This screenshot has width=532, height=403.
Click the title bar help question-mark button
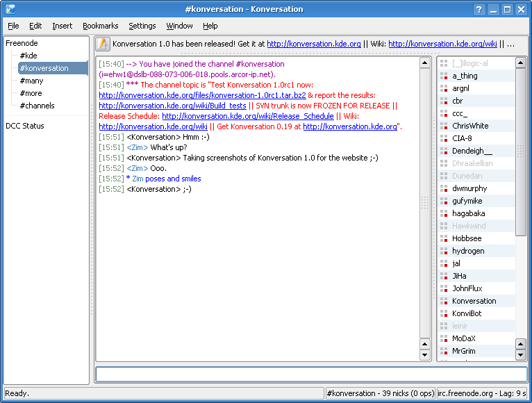coord(479,9)
